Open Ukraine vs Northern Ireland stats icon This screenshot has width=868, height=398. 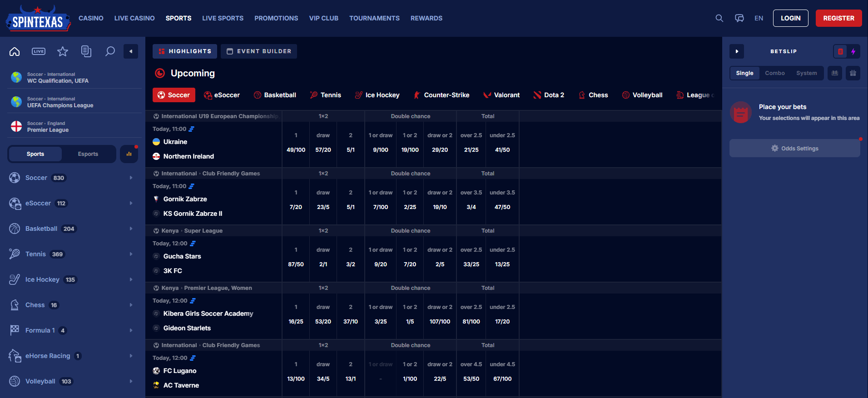(x=192, y=129)
